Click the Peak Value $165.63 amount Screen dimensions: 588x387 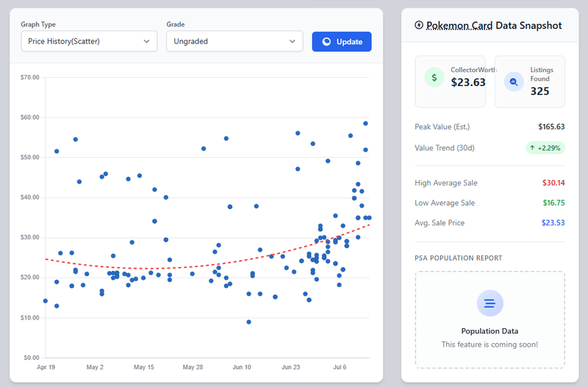click(x=551, y=126)
